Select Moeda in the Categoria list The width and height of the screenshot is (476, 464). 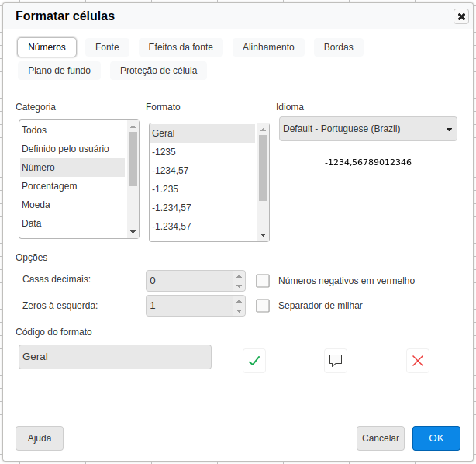(36, 205)
